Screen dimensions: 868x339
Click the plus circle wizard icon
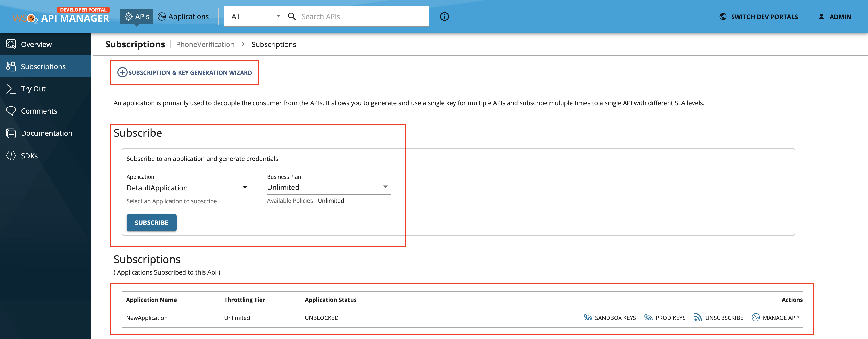[x=122, y=72]
